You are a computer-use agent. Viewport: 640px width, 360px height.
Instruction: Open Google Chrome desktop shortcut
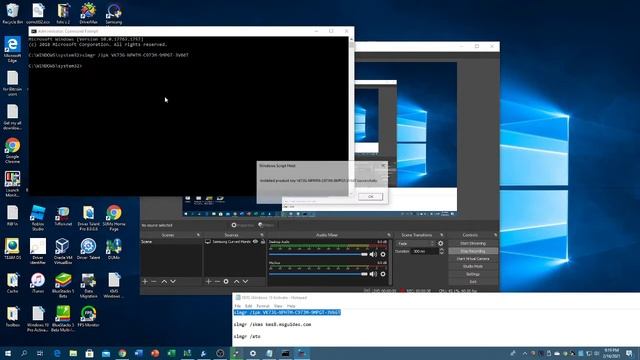coord(12,150)
